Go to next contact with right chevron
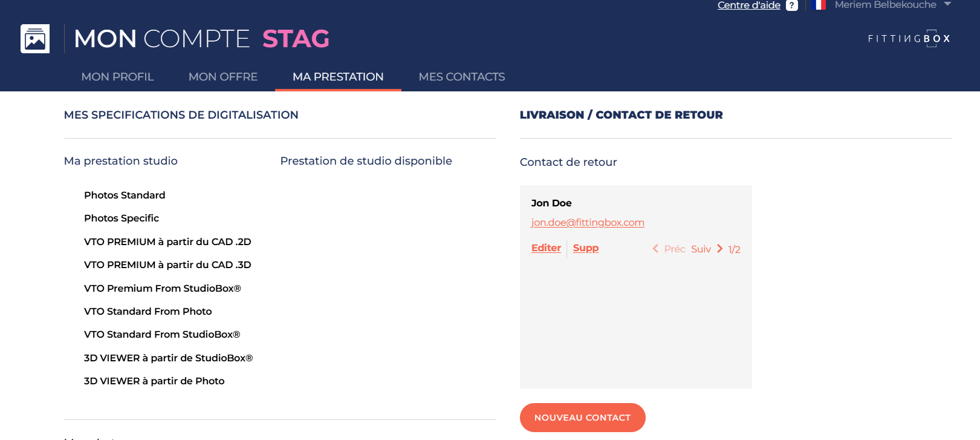This screenshot has width=980, height=440. (720, 249)
